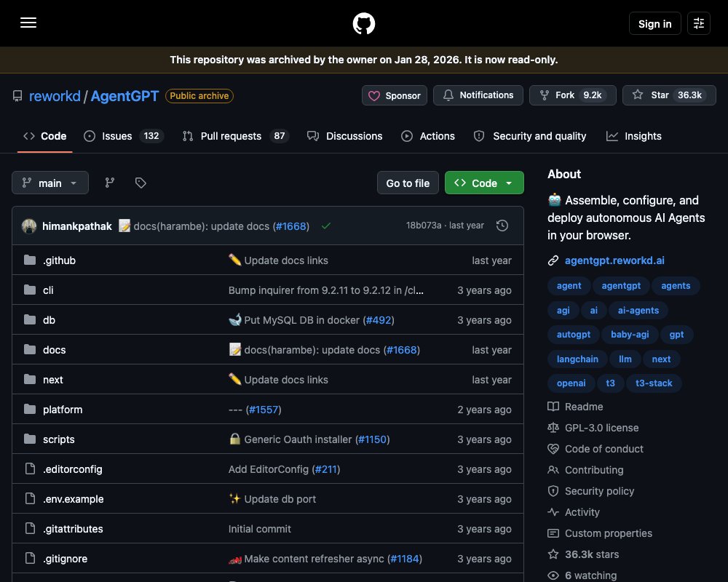
Task: Click the Go to file button
Action: (408, 183)
